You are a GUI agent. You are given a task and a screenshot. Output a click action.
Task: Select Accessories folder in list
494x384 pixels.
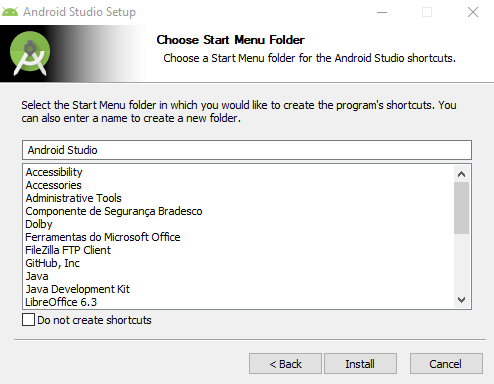53,185
